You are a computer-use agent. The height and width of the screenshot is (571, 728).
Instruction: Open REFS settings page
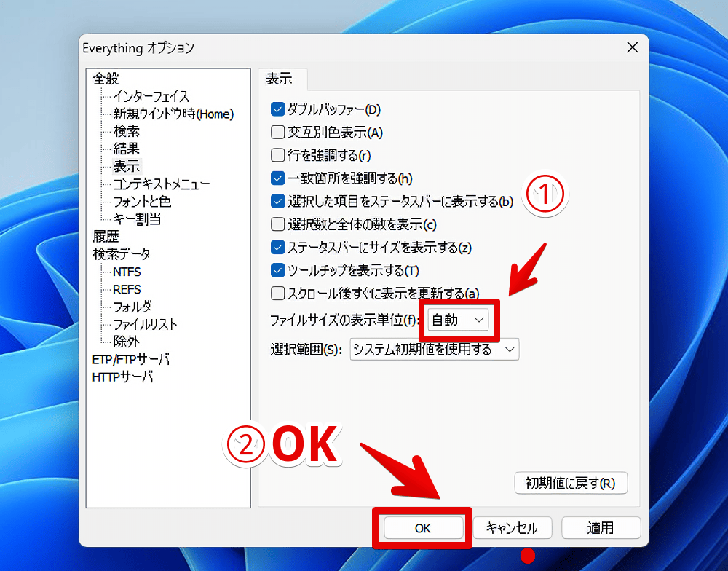pos(127,289)
